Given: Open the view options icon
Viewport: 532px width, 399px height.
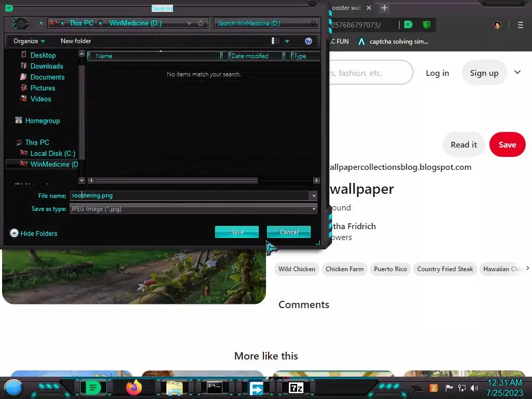Looking at the screenshot, I should [x=275, y=41].
